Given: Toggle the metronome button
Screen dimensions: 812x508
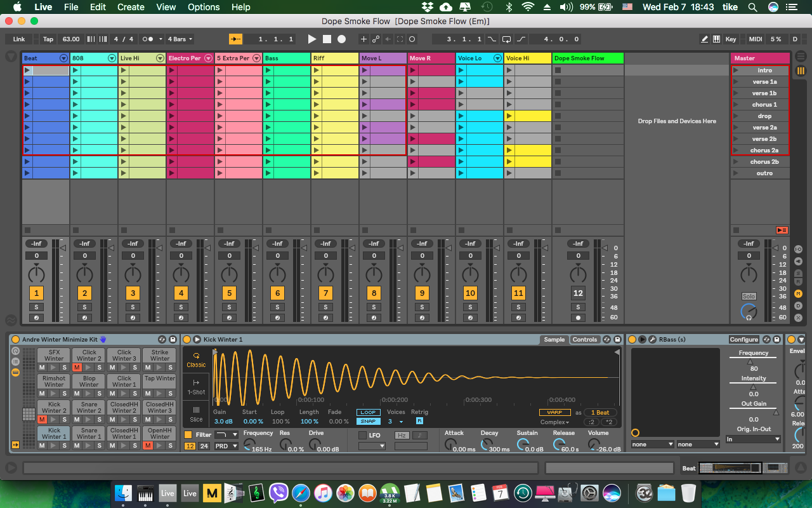Looking at the screenshot, I should 148,39.
